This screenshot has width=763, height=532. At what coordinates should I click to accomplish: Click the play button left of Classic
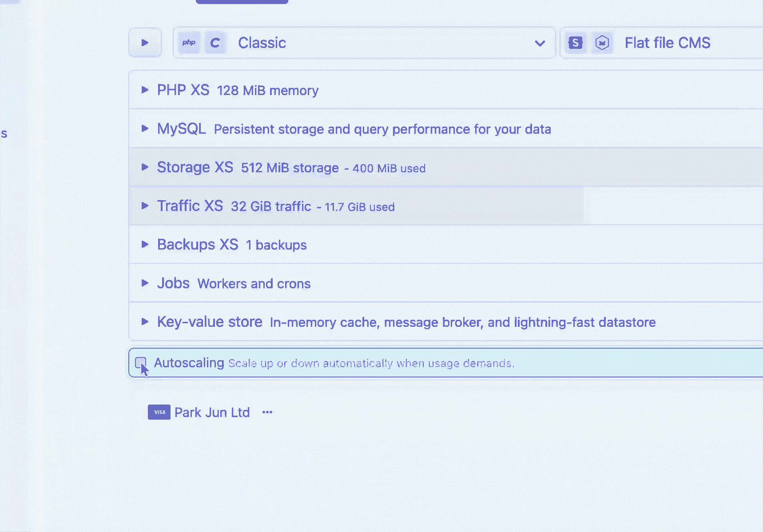click(x=145, y=43)
